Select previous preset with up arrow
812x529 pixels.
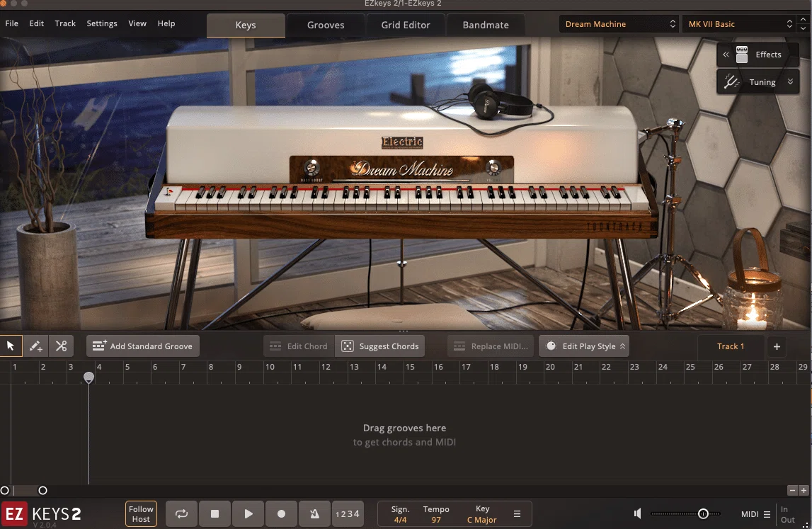[x=804, y=19]
